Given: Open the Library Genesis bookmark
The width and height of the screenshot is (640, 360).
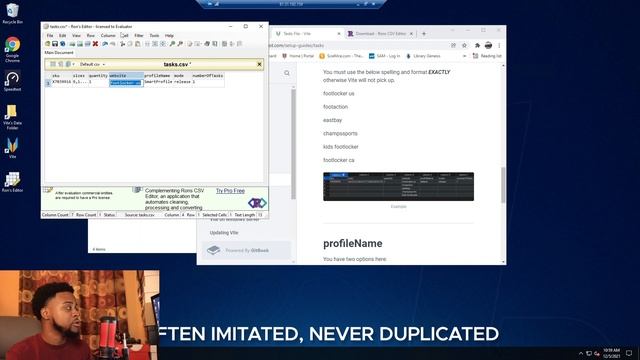Looking at the screenshot, I should (x=423, y=56).
